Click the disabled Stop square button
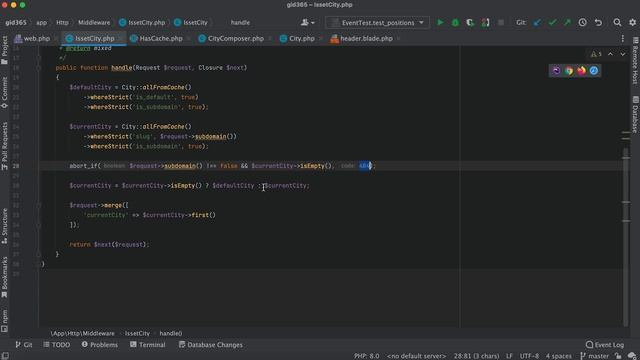Screen dimensions: 640x360 tap(501, 22)
